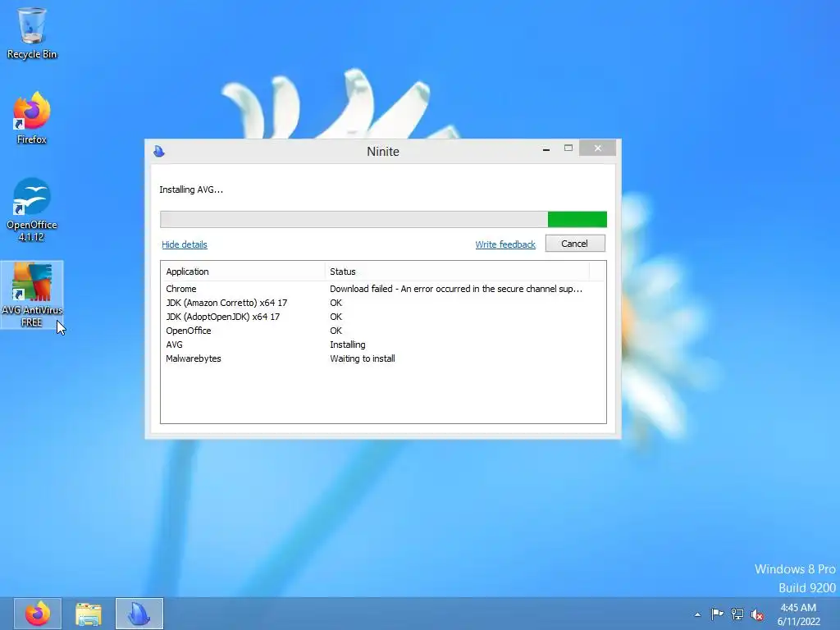This screenshot has height=630, width=840.
Task: Cancel the Ninite installation
Action: (575, 243)
